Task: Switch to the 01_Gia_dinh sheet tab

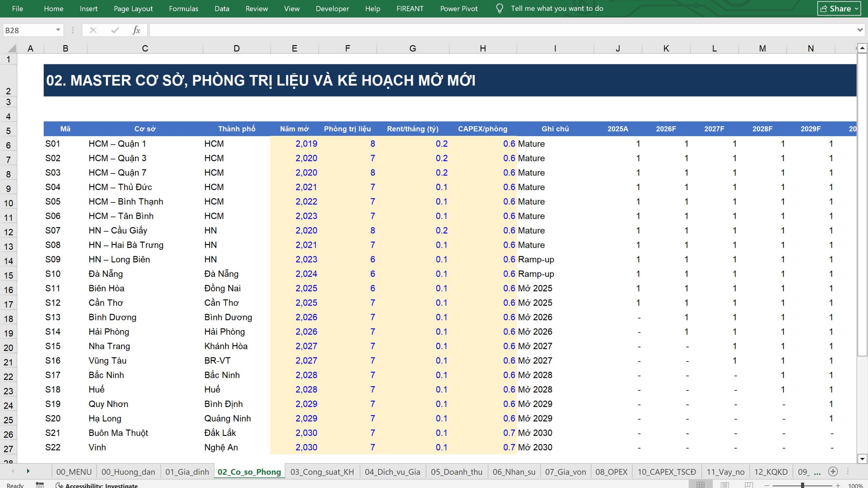Action: tap(187, 472)
